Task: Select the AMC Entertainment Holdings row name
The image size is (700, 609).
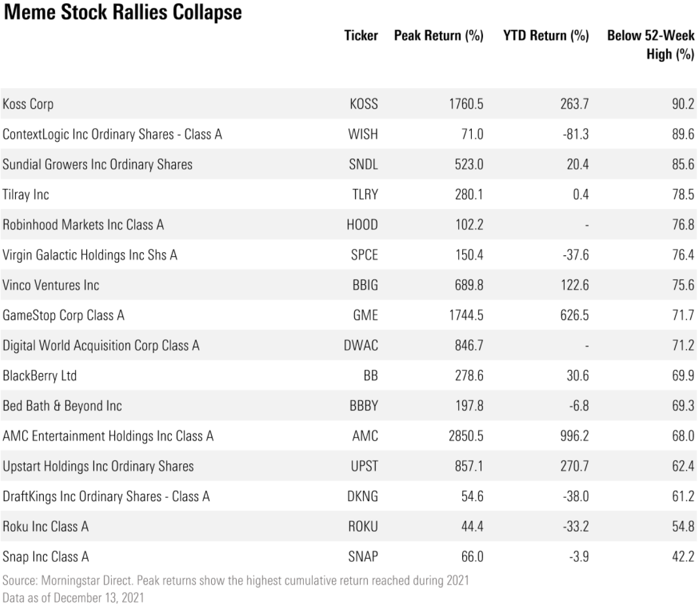Action: [108, 436]
